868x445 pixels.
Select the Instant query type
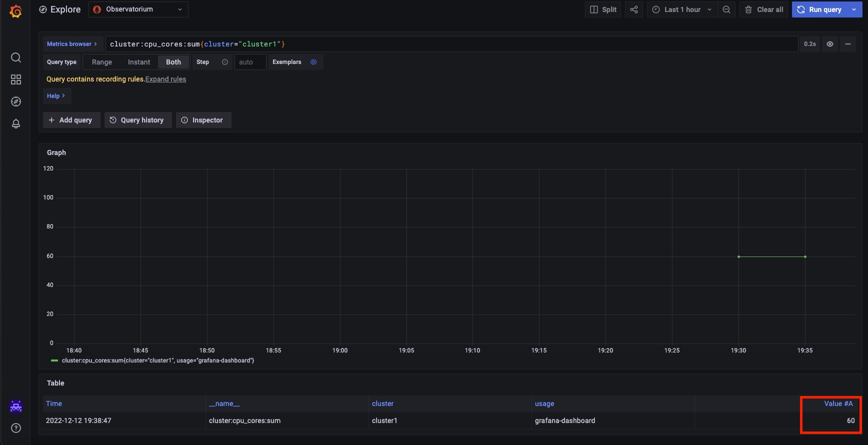(x=139, y=62)
